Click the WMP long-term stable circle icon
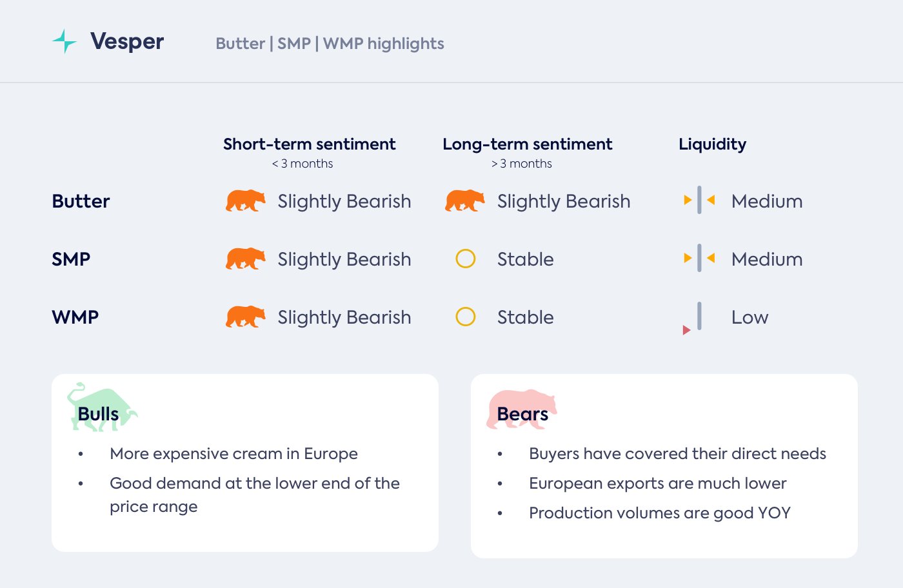This screenshot has height=588, width=903. coord(465,317)
